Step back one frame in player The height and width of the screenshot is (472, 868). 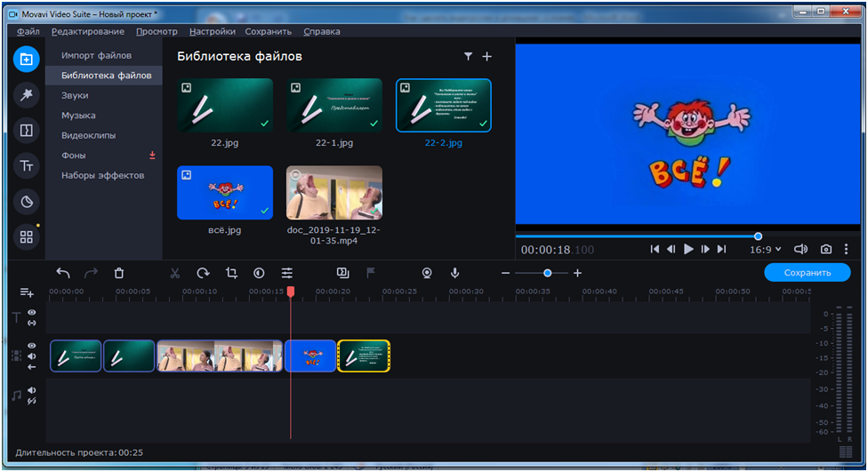coord(671,249)
